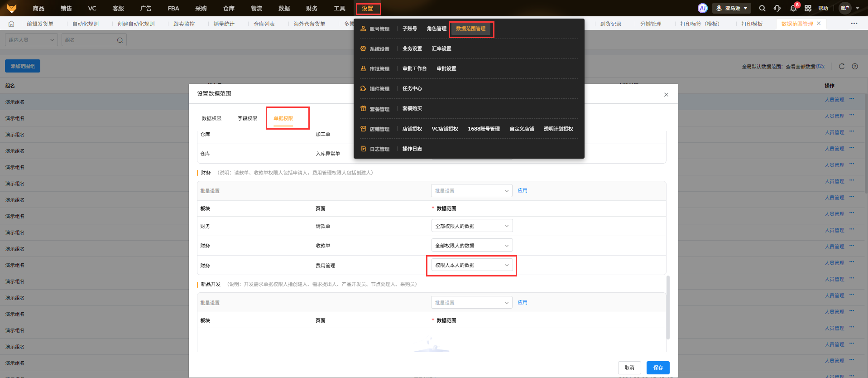Viewport: 868px width, 378px height.
Task: Choose 汇率设置 in the settings menu
Action: click(441, 48)
